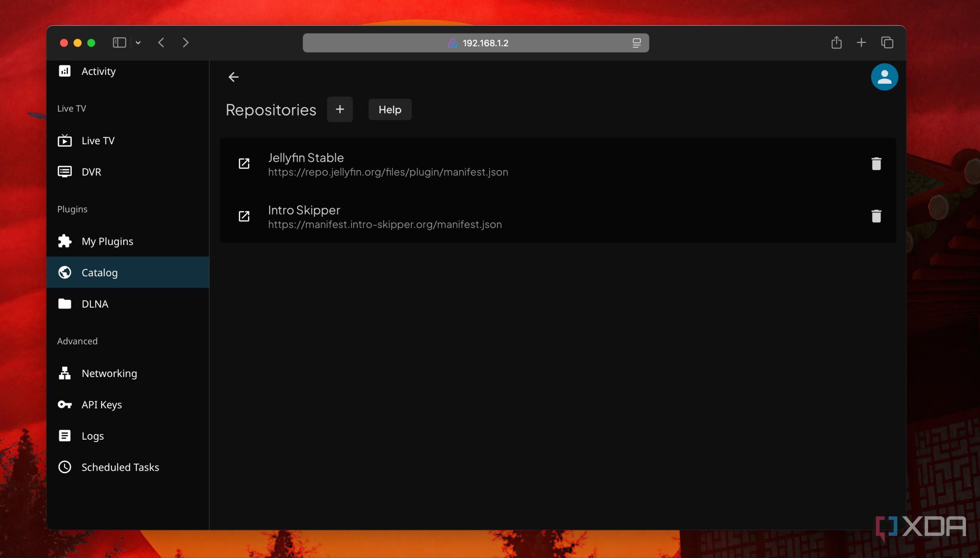Go back using the arrow above Repositories
The image size is (980, 558).
tap(234, 77)
